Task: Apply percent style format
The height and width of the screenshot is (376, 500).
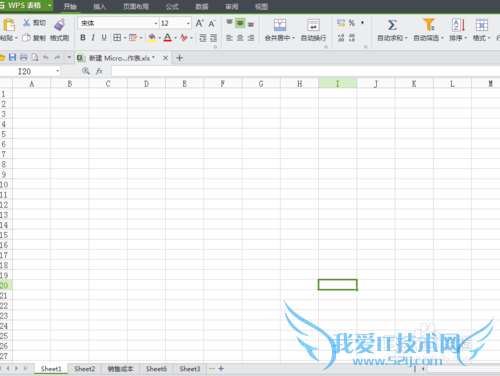Action: click(x=352, y=23)
